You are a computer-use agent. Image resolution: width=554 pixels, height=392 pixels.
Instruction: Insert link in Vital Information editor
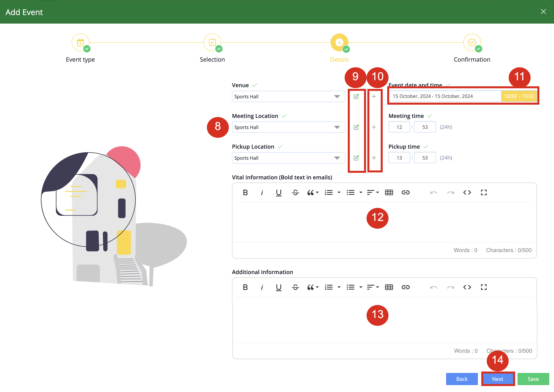[405, 192]
